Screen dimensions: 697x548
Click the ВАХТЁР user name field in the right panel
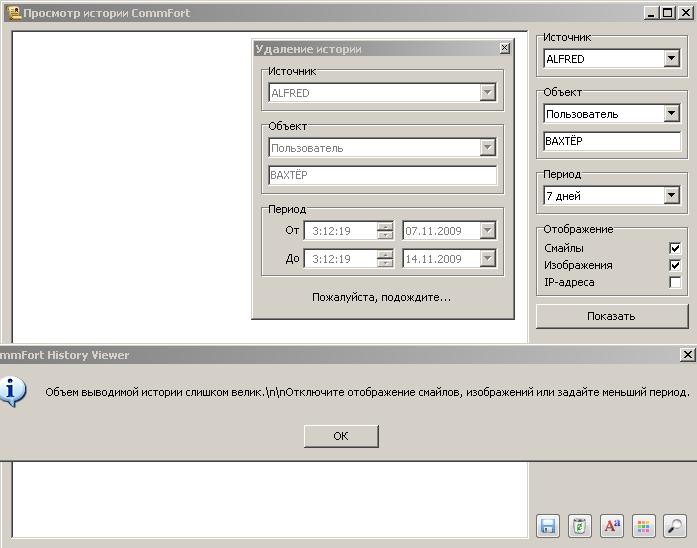coord(611,141)
